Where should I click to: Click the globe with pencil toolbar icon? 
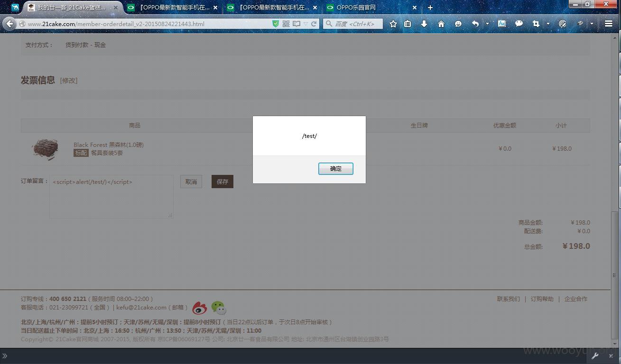tap(563, 24)
